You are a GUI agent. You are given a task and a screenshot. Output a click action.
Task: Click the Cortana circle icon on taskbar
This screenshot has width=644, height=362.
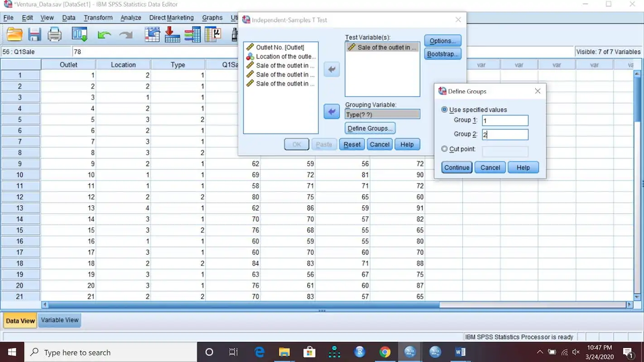pyautogui.click(x=209, y=352)
